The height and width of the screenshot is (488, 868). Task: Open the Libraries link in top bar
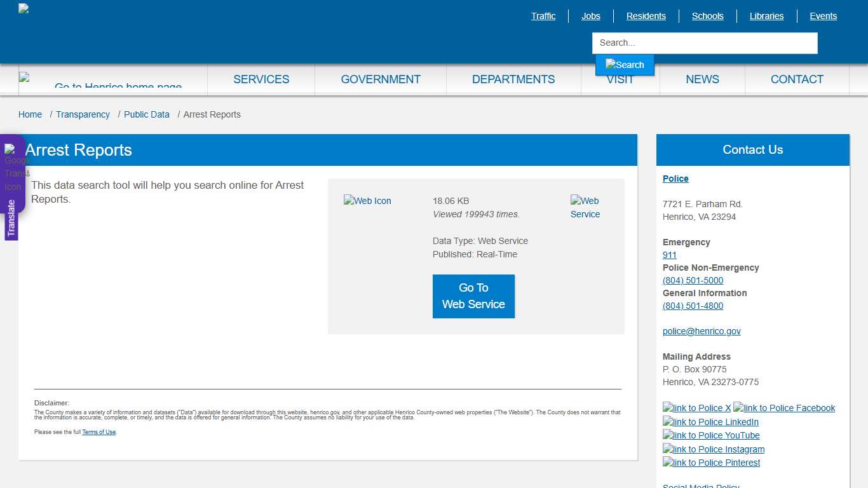[x=766, y=16]
